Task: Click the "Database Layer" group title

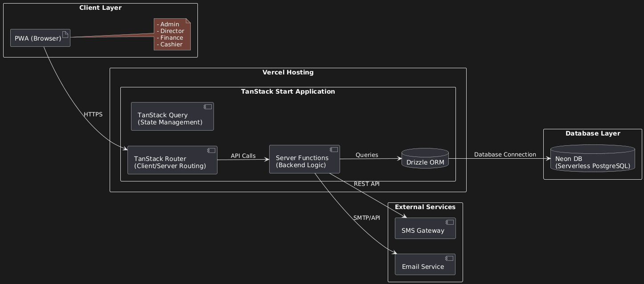Action: tap(592, 133)
